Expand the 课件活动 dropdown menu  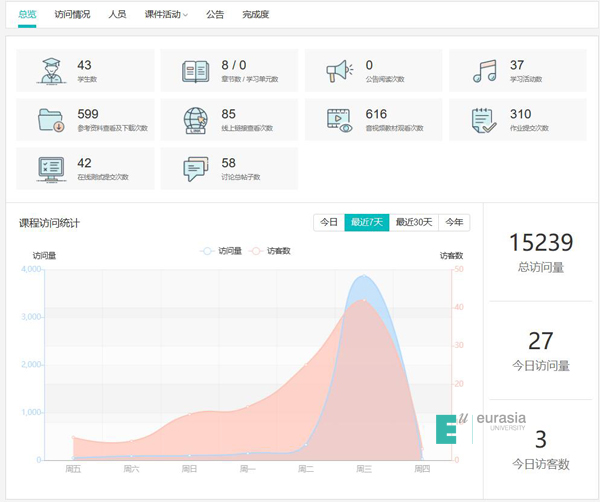click(x=165, y=15)
